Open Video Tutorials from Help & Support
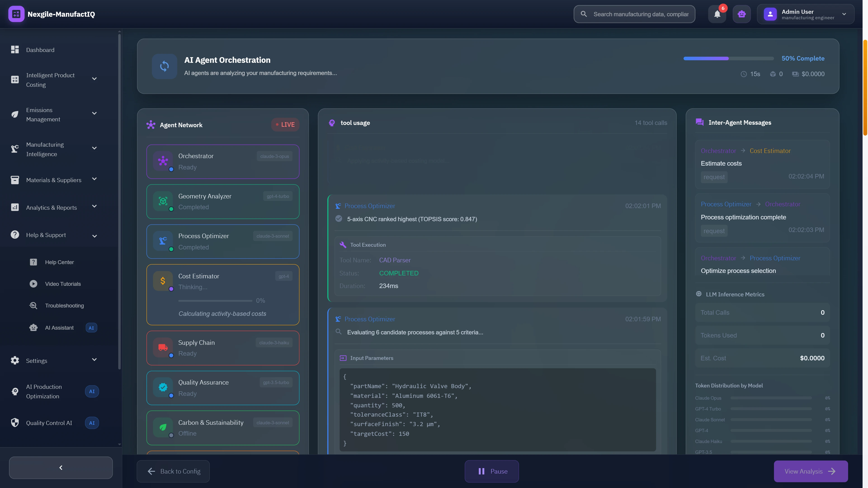This screenshot has width=868, height=488. (63, 284)
